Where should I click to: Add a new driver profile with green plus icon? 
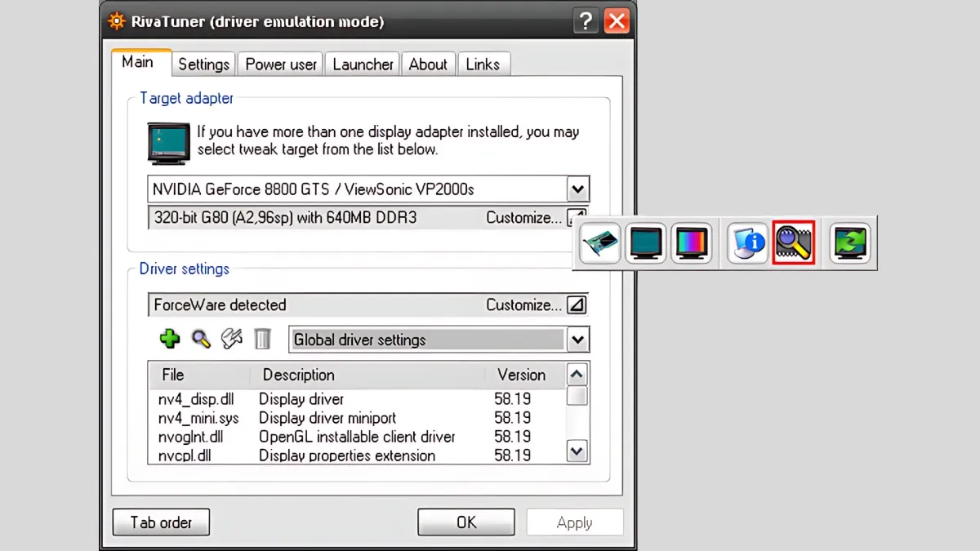[x=169, y=339]
